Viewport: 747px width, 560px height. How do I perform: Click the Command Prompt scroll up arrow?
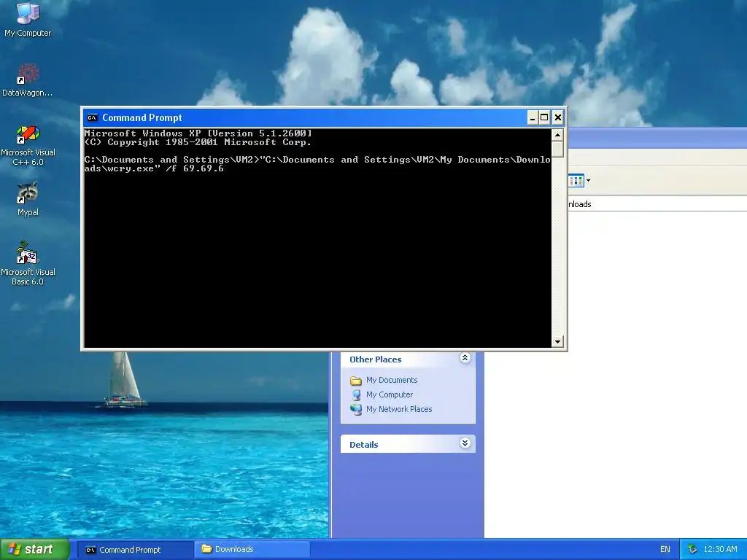click(x=557, y=135)
